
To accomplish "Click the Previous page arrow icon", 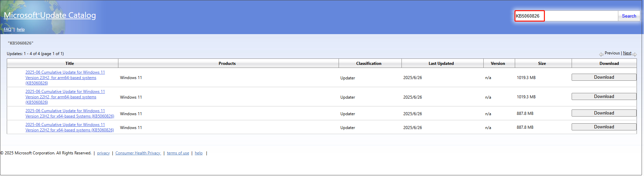I will (x=601, y=54).
